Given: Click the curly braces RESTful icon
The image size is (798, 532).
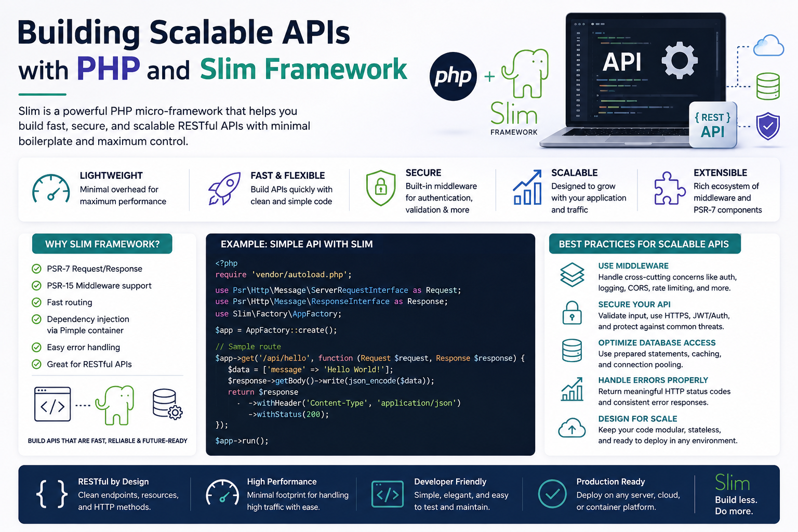Looking at the screenshot, I should click(x=52, y=494).
